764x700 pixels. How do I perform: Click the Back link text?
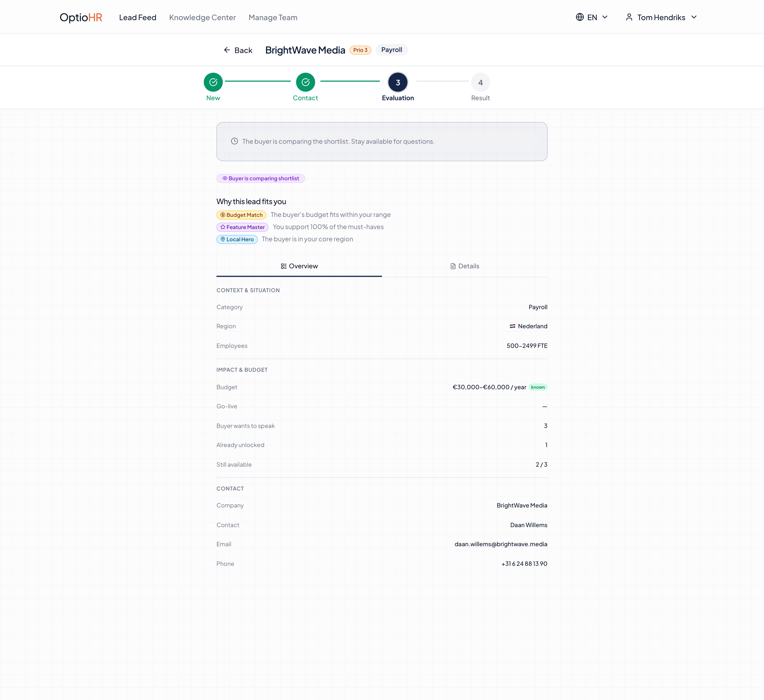(x=243, y=50)
